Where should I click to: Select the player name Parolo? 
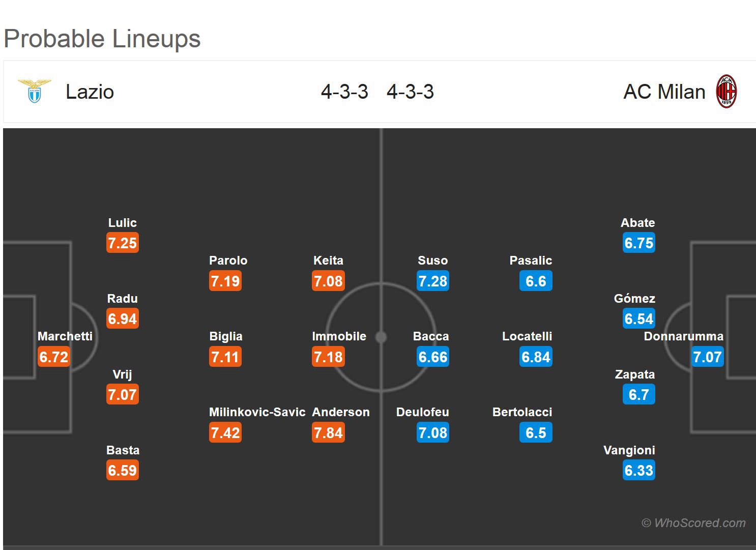click(228, 260)
